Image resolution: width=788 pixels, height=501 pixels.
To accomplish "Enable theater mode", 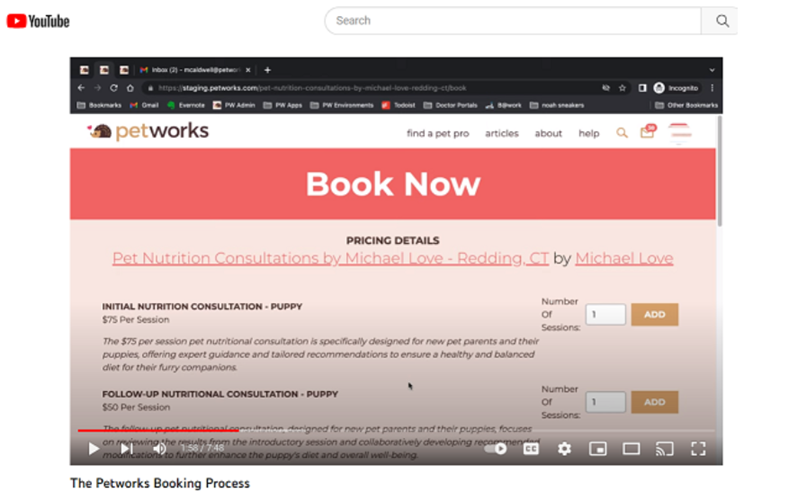I will click(631, 448).
